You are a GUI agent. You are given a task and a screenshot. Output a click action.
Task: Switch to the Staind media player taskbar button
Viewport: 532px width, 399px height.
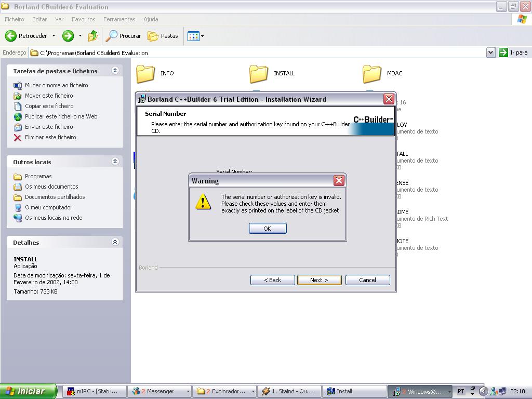click(x=289, y=391)
